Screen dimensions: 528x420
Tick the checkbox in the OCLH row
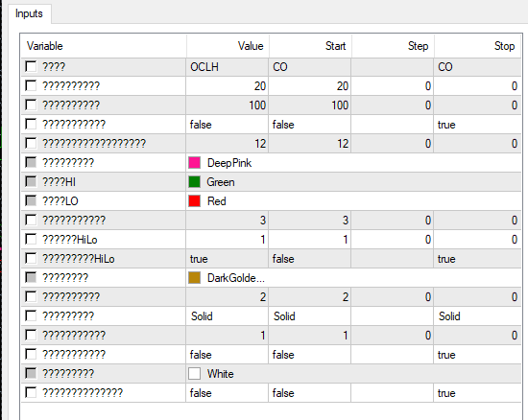point(31,66)
